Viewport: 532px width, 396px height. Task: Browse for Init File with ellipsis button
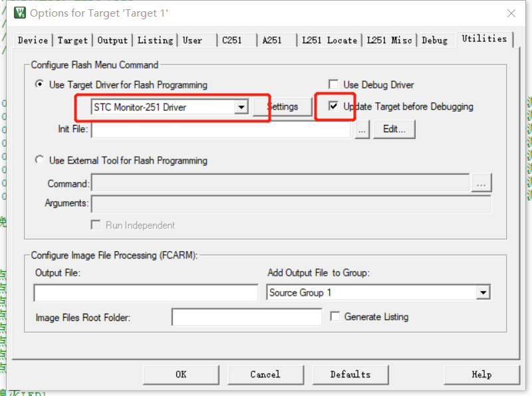[362, 130]
